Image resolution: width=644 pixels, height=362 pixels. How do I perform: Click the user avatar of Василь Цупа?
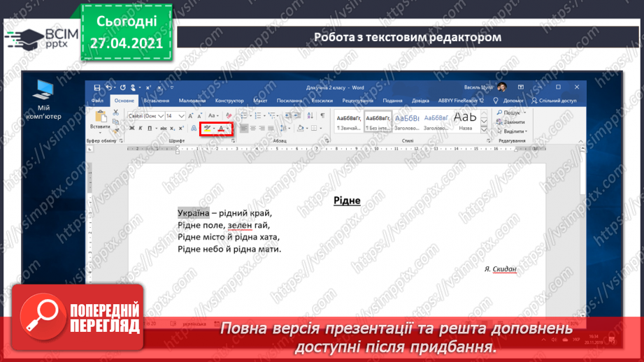(x=501, y=87)
